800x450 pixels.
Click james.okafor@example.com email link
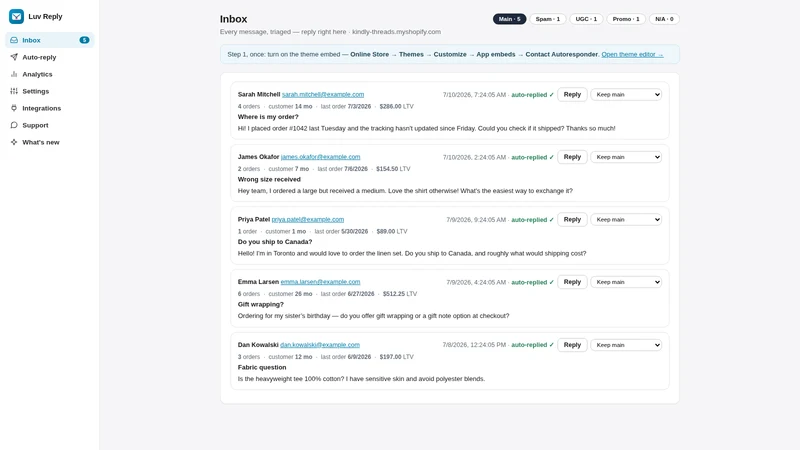pyautogui.click(x=320, y=157)
